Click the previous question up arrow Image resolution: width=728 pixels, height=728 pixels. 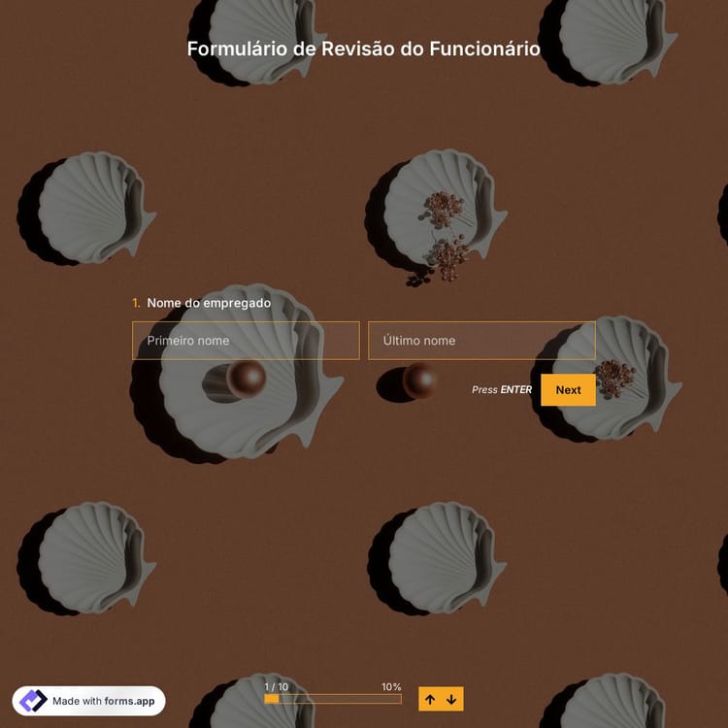coord(430,699)
